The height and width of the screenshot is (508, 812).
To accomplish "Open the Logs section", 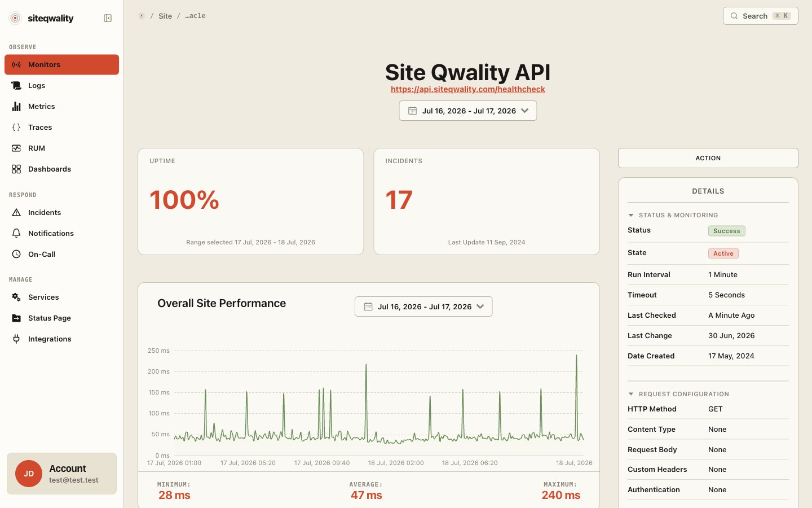I will click(x=61, y=85).
